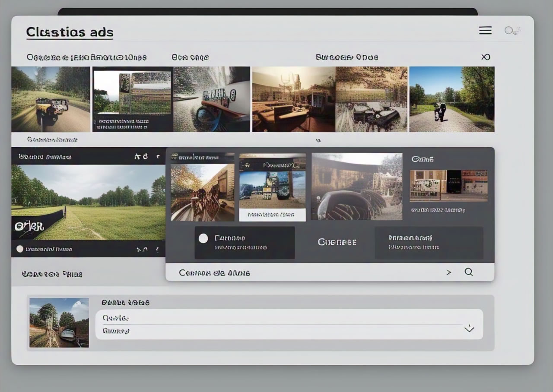Open the hamburger menu in the header
The width and height of the screenshot is (553, 392).
485,30
